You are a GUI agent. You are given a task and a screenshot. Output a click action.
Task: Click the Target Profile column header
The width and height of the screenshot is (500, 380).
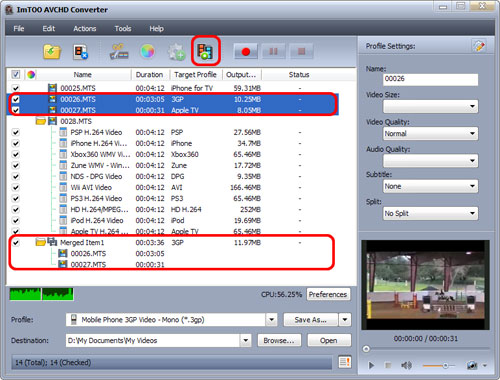click(196, 75)
